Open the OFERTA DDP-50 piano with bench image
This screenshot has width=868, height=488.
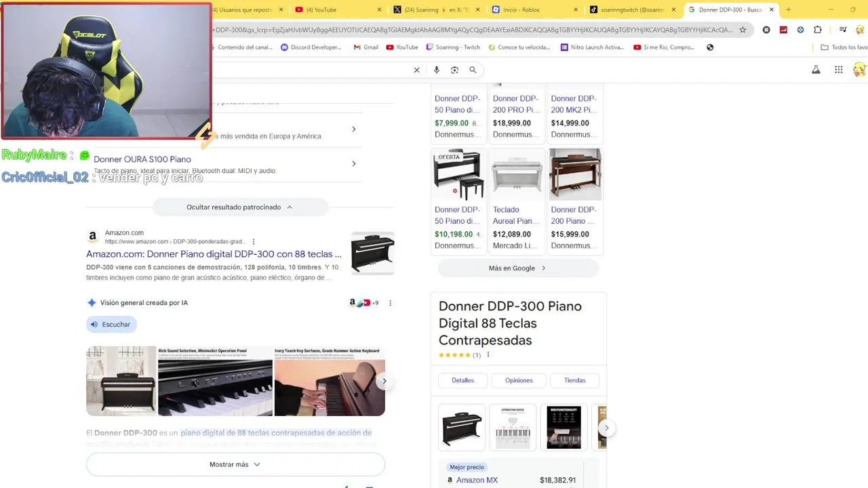pos(458,174)
